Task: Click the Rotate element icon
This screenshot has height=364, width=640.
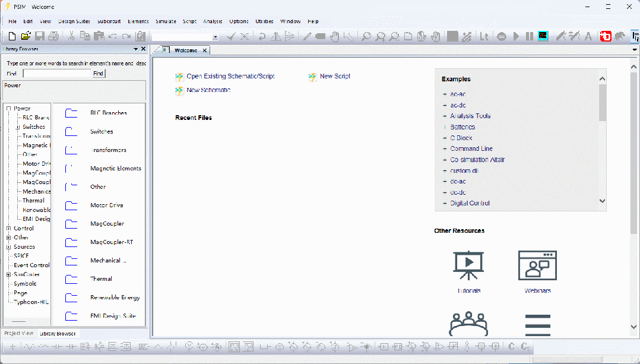Action: [x=262, y=36]
